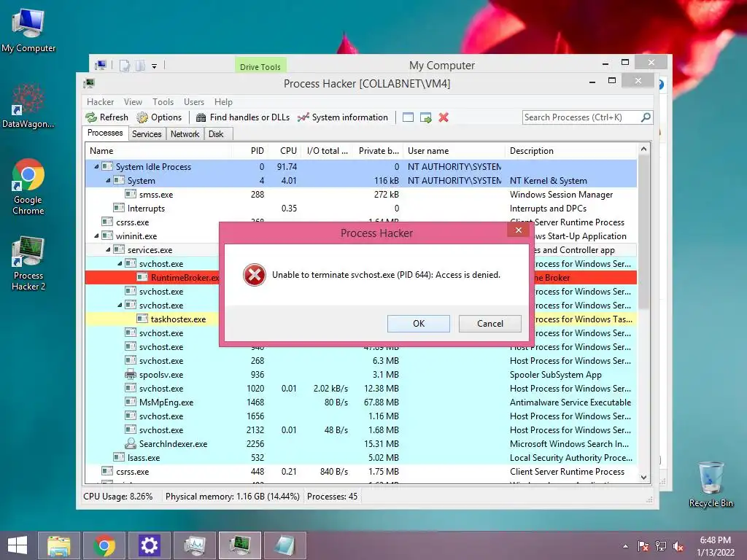Viewport: 747px width, 560px height.
Task: Select csrss.exe with PID 448
Action: click(x=360, y=471)
